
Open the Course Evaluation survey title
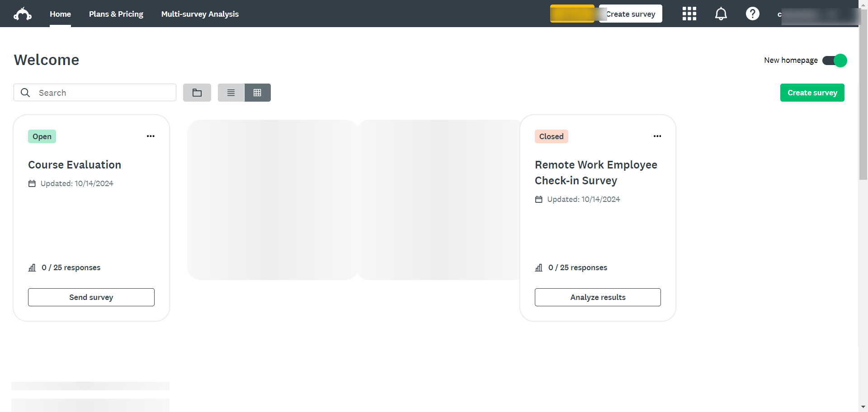point(75,165)
